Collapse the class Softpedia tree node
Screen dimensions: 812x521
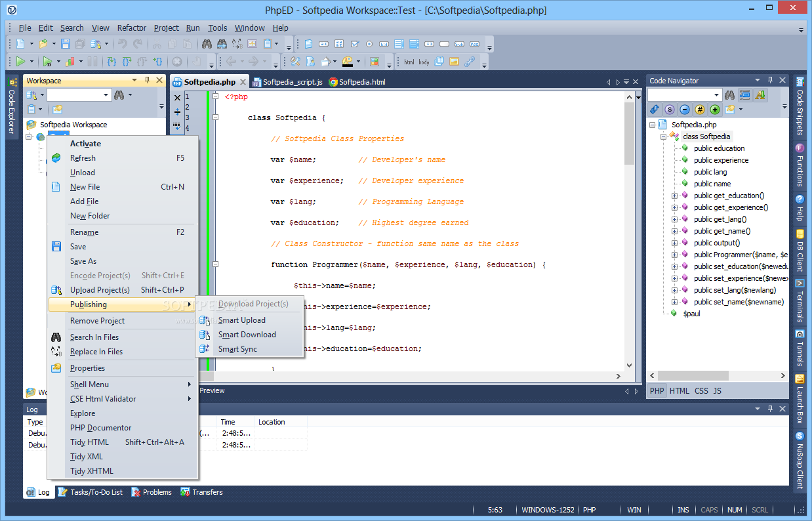(664, 136)
